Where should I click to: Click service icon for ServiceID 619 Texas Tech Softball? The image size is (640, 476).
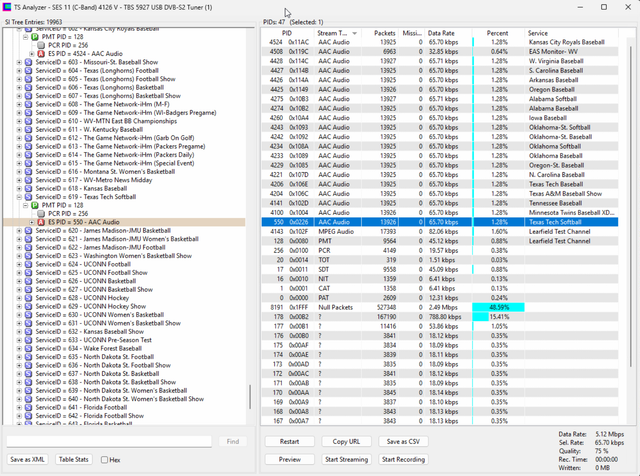(x=28, y=197)
